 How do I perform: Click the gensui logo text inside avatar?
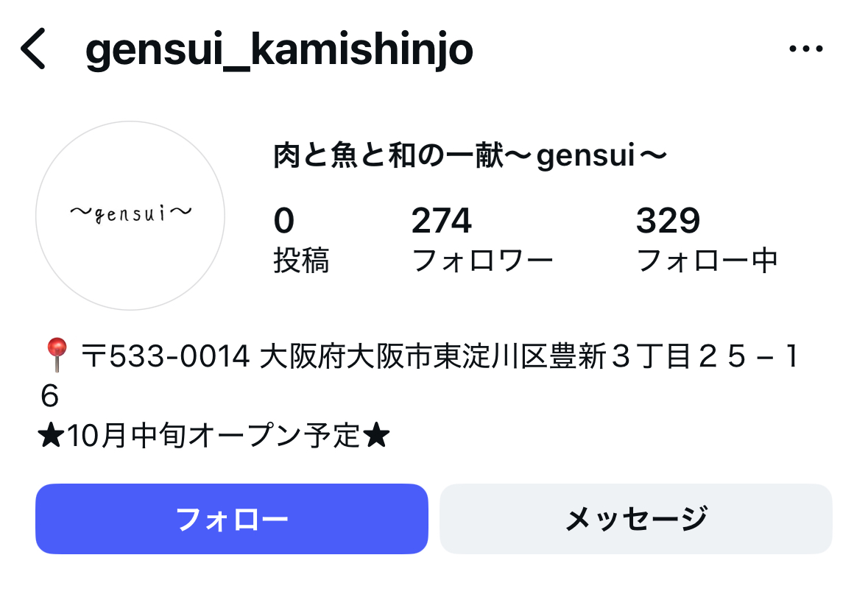pos(130,212)
